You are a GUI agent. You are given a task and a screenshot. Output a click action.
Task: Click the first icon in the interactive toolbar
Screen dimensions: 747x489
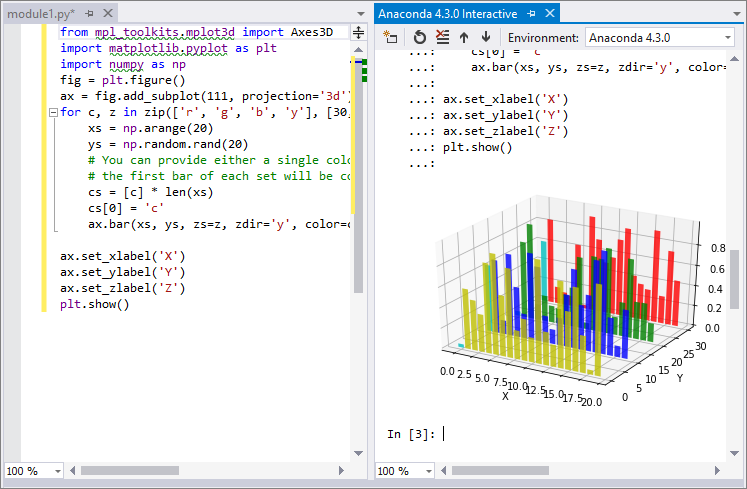pos(391,37)
